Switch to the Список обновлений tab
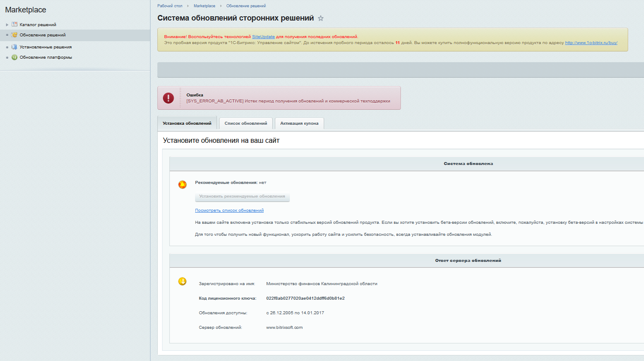The width and height of the screenshot is (644, 361). tap(246, 123)
